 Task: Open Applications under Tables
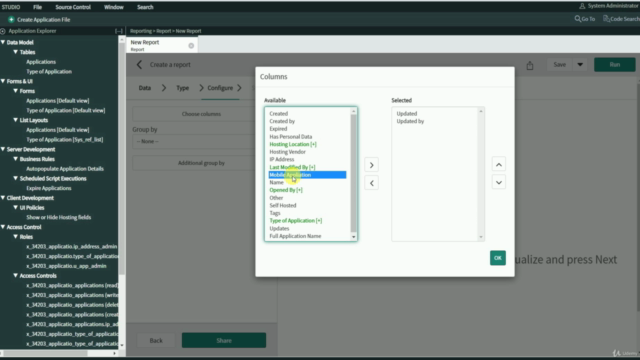[41, 62]
